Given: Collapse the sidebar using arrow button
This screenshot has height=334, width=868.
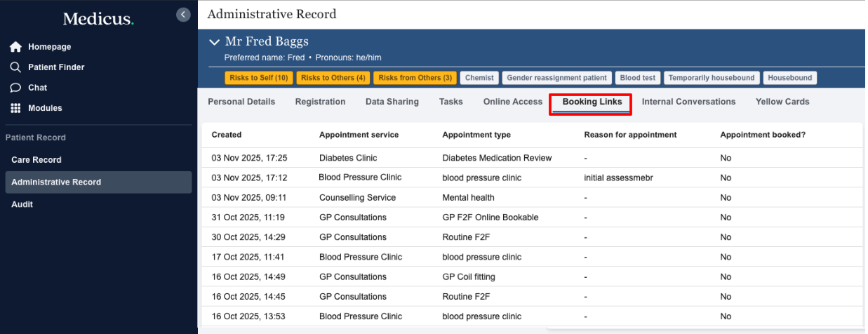Looking at the screenshot, I should (183, 14).
